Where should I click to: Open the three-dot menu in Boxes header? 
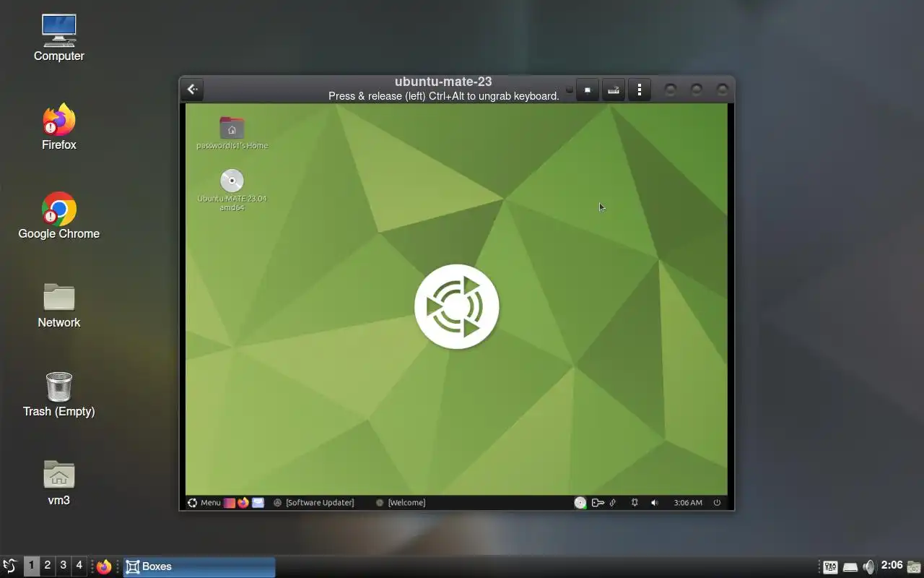point(640,90)
